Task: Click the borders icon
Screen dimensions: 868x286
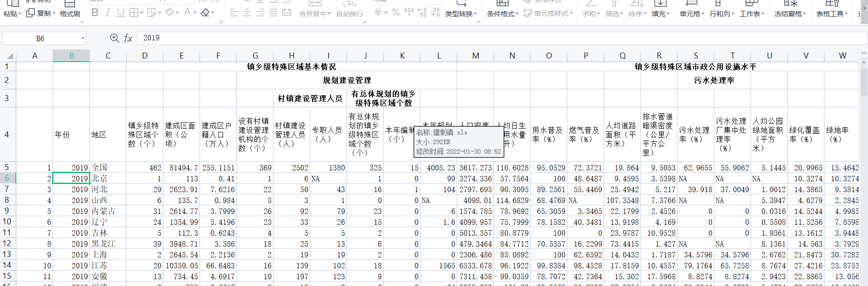Action: (x=134, y=13)
